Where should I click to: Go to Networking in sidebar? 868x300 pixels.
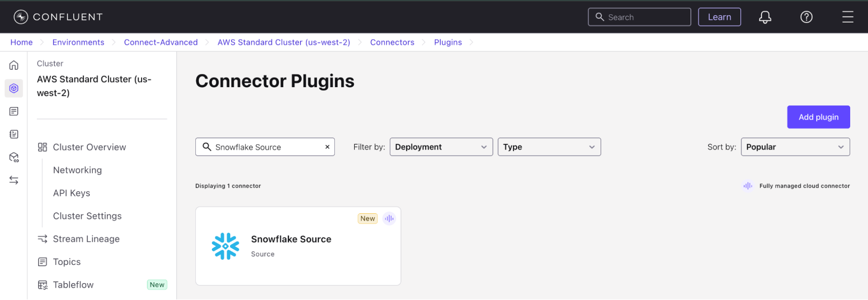pyautogui.click(x=77, y=170)
